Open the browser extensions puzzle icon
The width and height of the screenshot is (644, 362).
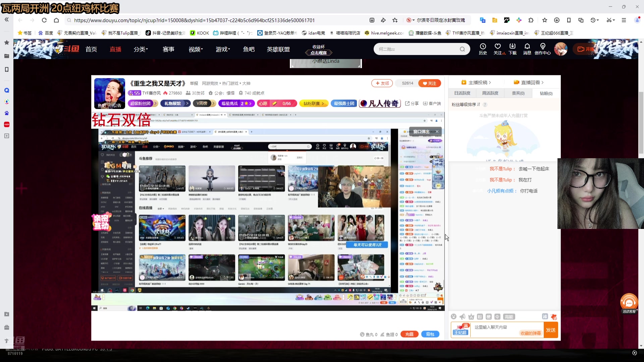pyautogui.click(x=531, y=20)
